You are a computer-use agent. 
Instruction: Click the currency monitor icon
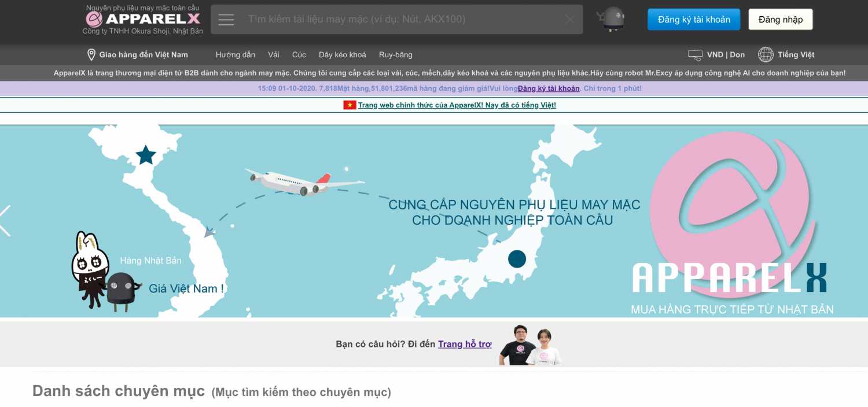point(695,55)
